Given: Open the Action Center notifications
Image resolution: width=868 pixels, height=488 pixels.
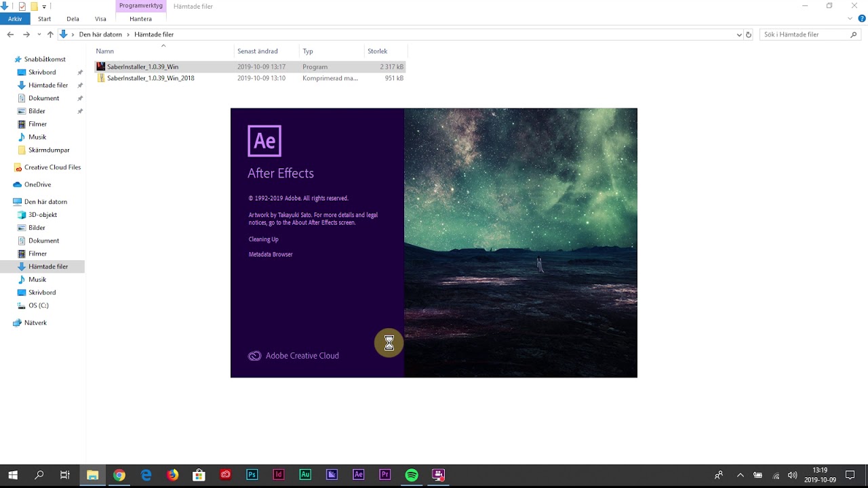Looking at the screenshot, I should (850, 475).
